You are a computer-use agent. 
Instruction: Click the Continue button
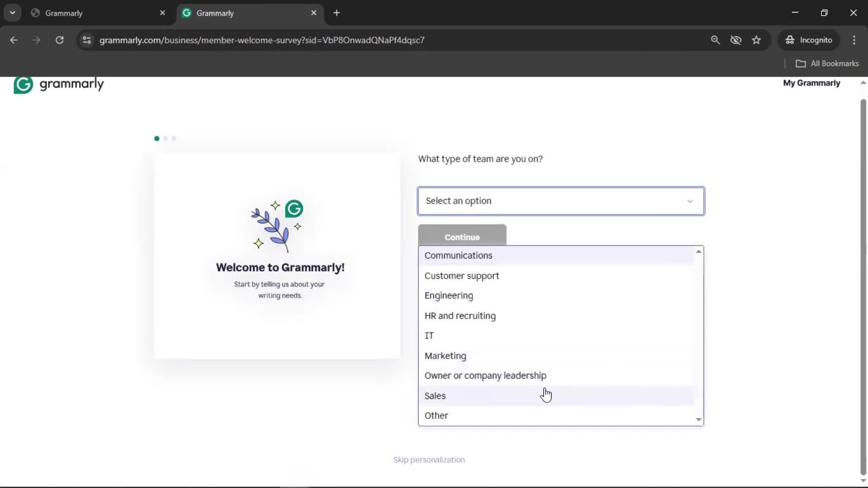pyautogui.click(x=462, y=236)
